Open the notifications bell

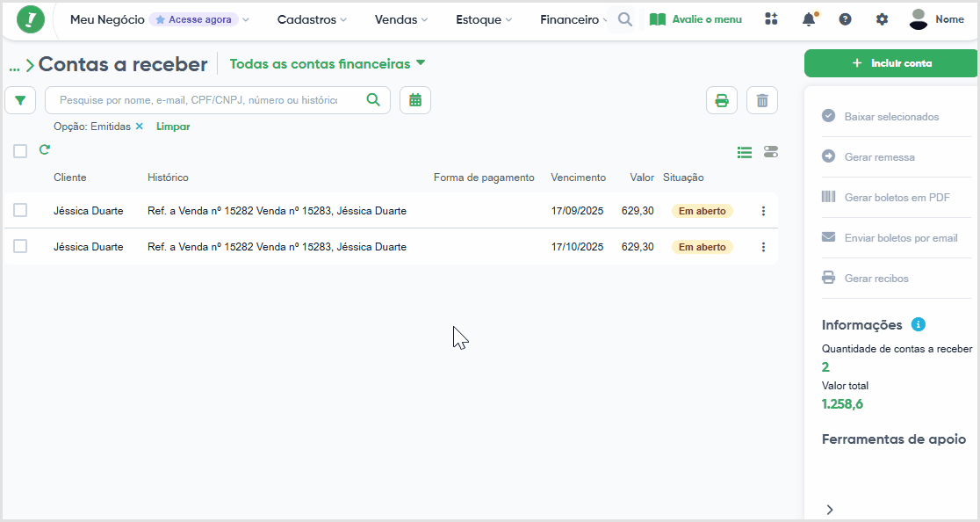(x=810, y=19)
